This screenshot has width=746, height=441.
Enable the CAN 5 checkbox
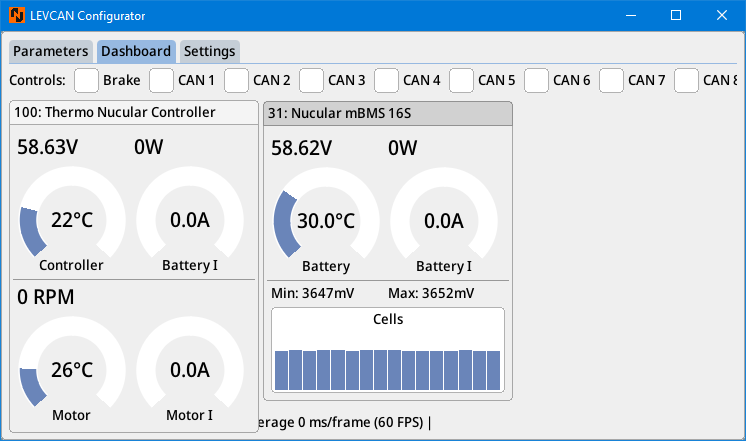pyautogui.click(x=462, y=80)
